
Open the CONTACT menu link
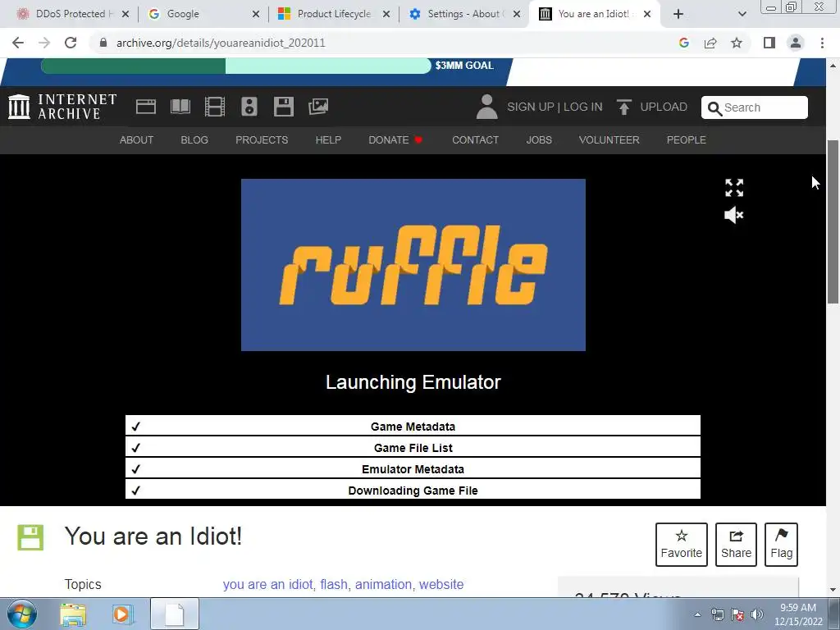475,139
